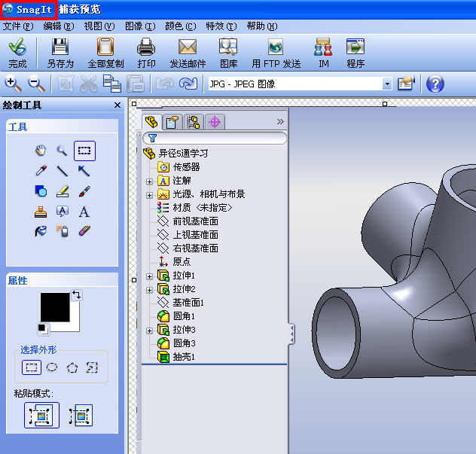Expand the 拉伸1 tree node
476x454 pixels.
[x=149, y=276]
